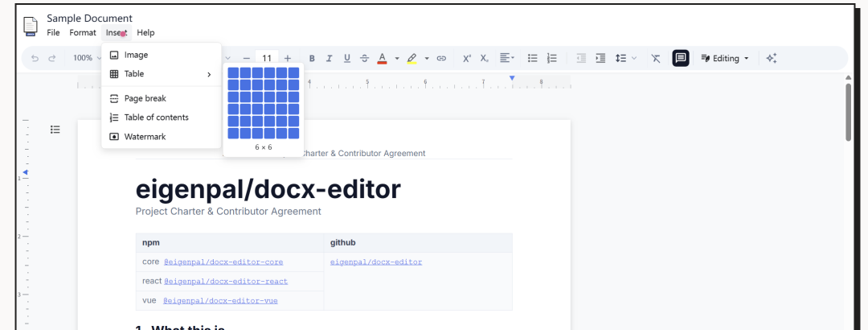Image resolution: width=868 pixels, height=330 pixels.
Task: Close the Insert menu
Action: pos(117,33)
